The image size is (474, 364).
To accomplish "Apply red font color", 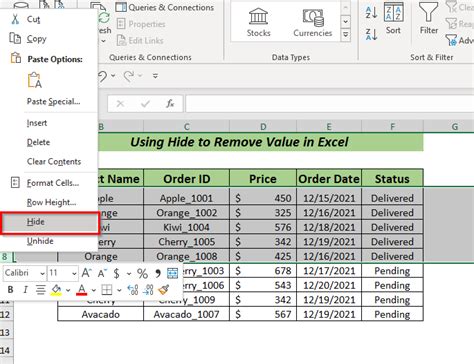I will click(82, 289).
